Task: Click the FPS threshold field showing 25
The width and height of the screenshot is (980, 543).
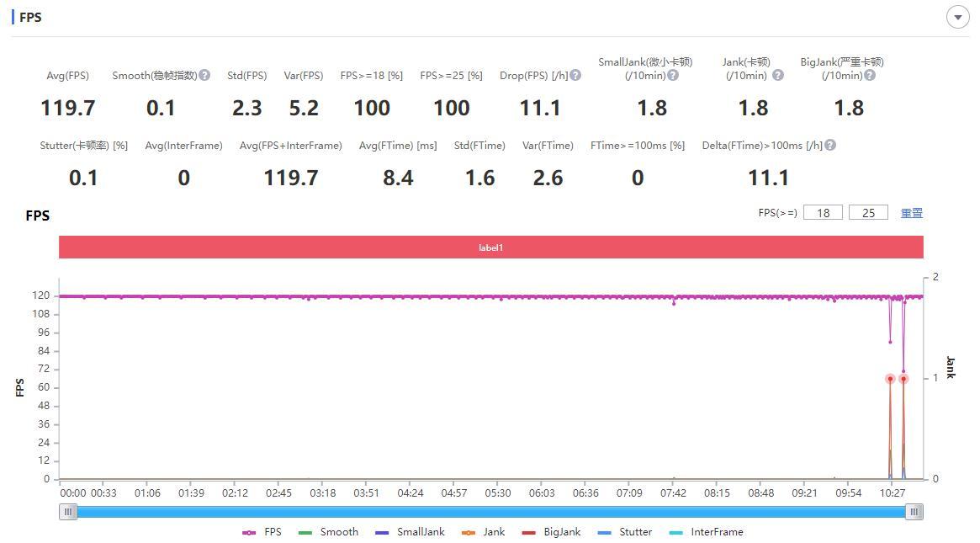Action: coord(868,213)
